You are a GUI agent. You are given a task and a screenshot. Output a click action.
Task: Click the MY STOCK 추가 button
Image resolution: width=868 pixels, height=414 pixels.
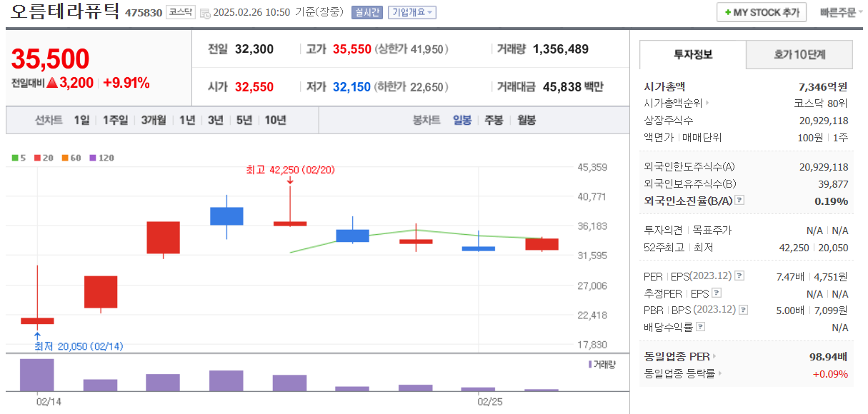click(762, 12)
